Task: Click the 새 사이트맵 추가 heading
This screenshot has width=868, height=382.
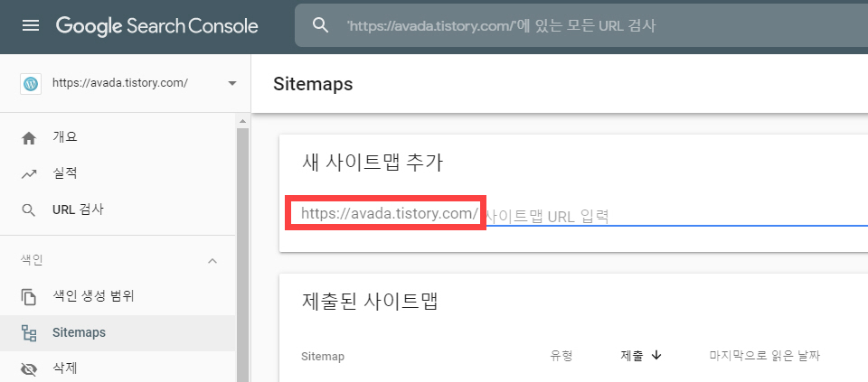Action: pos(373,163)
